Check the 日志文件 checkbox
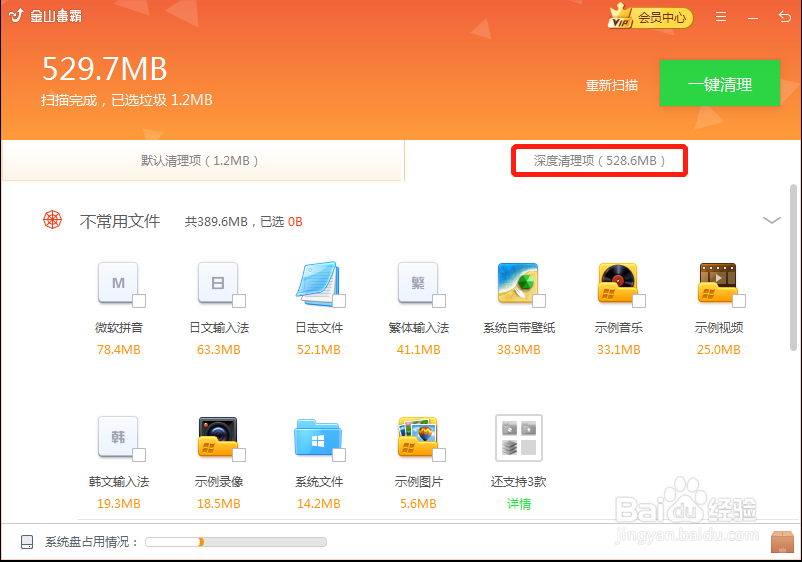The height and width of the screenshot is (562, 802). [339, 301]
